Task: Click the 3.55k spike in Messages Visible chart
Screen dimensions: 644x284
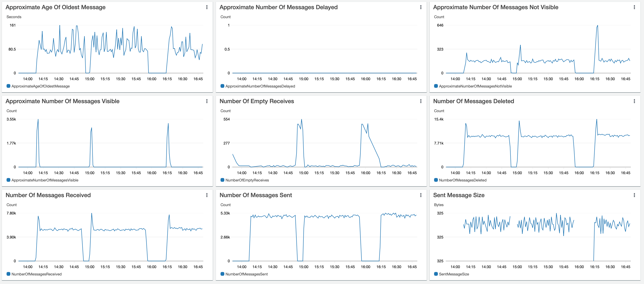Action: point(38,120)
